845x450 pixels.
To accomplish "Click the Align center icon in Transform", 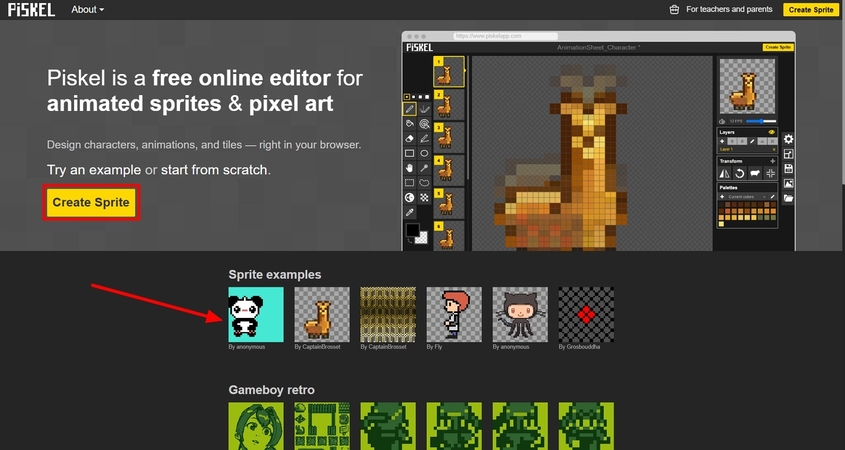I will [770, 173].
